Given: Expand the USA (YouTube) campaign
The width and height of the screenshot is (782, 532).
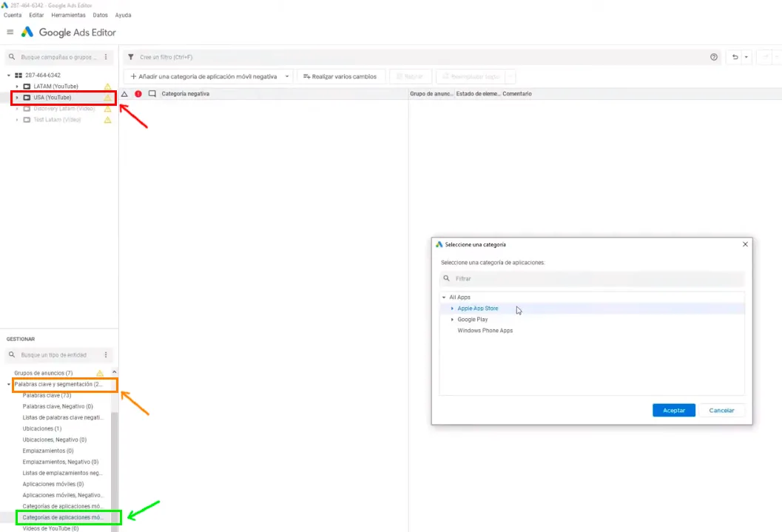Looking at the screenshot, I should click(17, 97).
